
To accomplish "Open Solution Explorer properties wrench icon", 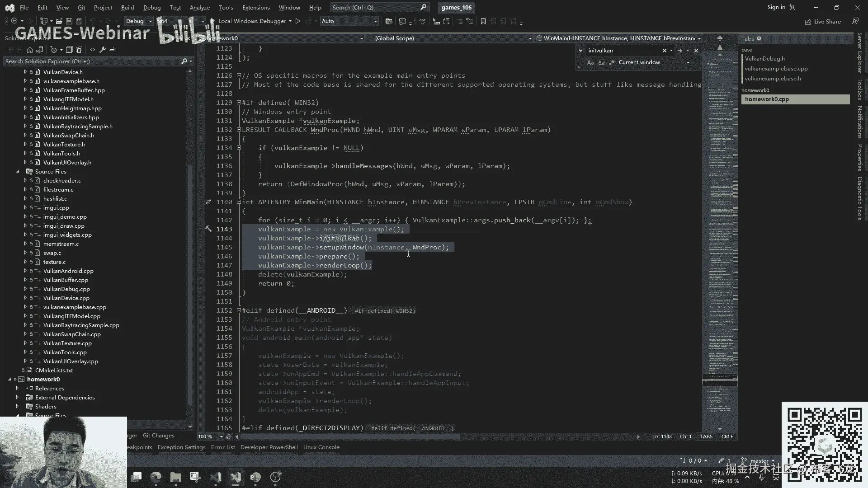I will click(x=103, y=50).
